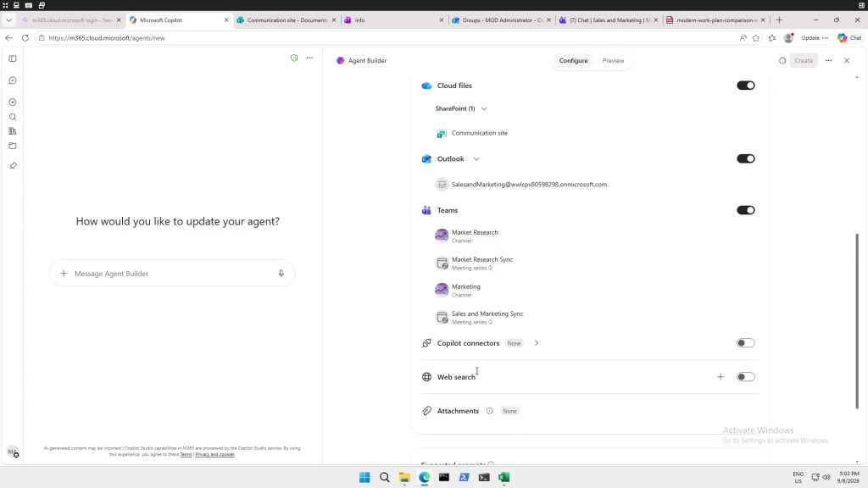868x488 pixels.
Task: Switch to the Configure tab
Action: click(573, 61)
